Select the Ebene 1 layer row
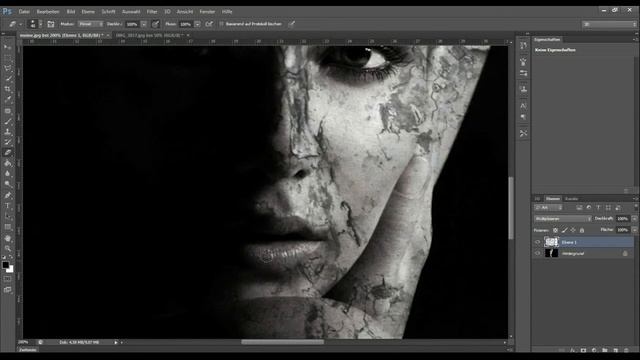This screenshot has width=640, height=360. (584, 242)
